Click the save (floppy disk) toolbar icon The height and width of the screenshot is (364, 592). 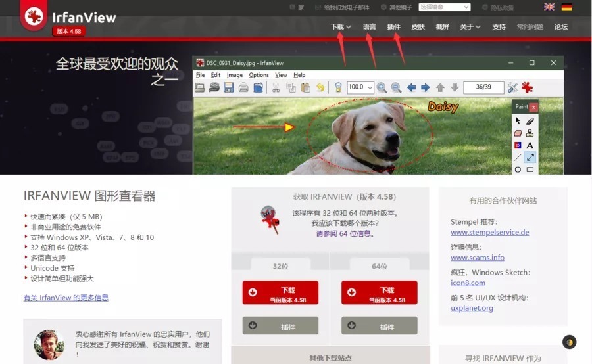click(x=228, y=87)
